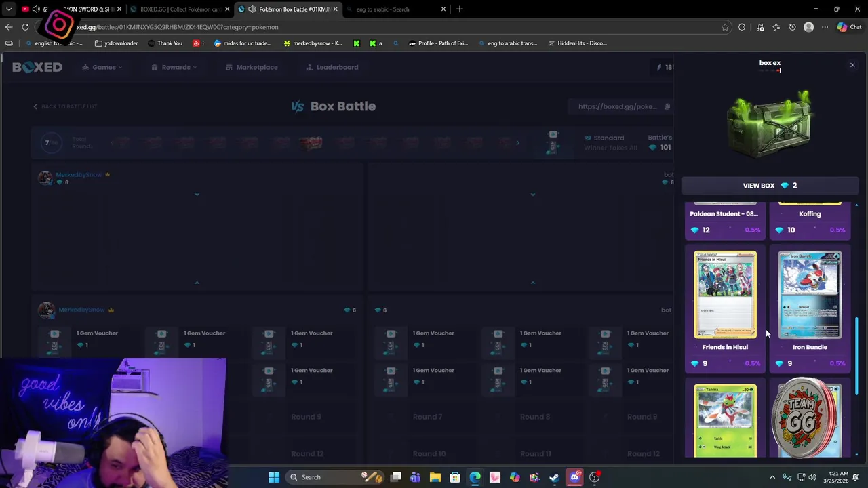Go to the Leaderboard page
This screenshot has height=488, width=868.
(332, 67)
